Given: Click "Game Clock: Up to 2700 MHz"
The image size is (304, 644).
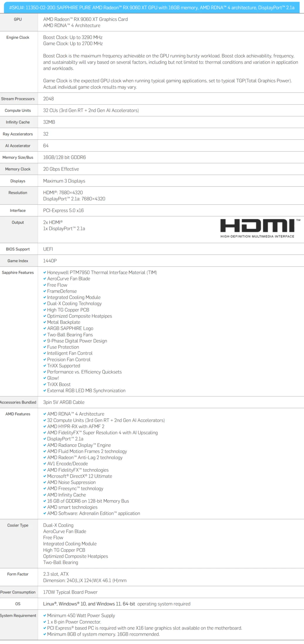Looking at the screenshot, I should pyautogui.click(x=73, y=44).
